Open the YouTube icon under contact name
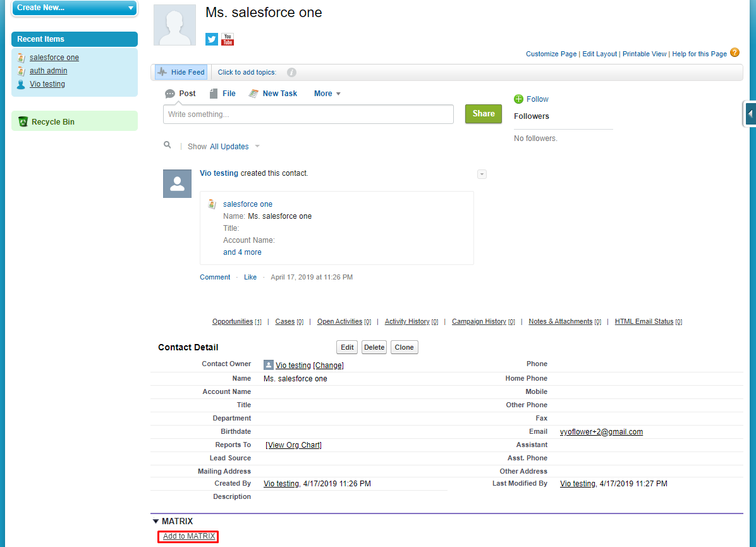Viewport: 756px width, 547px height. [228, 39]
